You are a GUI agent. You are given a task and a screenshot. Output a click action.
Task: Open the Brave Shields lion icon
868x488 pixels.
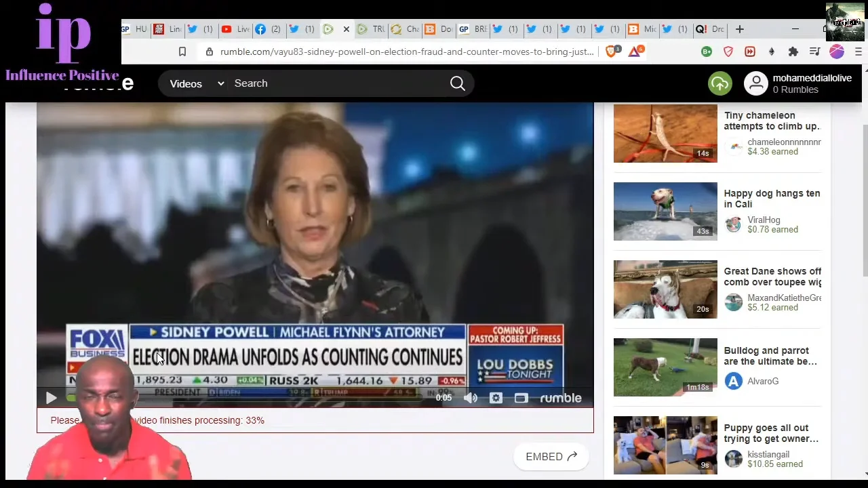pos(612,52)
